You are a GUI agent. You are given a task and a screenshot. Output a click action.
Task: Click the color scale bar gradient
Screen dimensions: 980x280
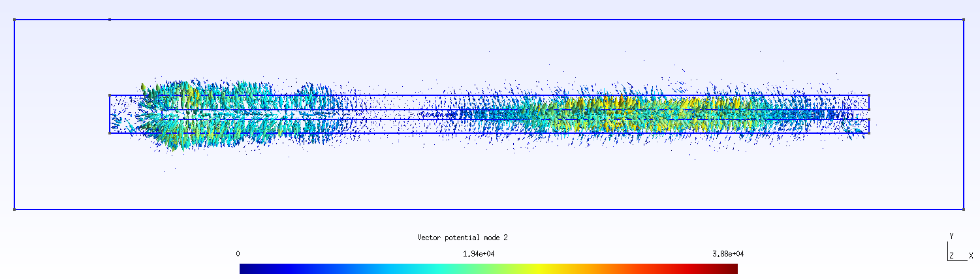pos(488,269)
